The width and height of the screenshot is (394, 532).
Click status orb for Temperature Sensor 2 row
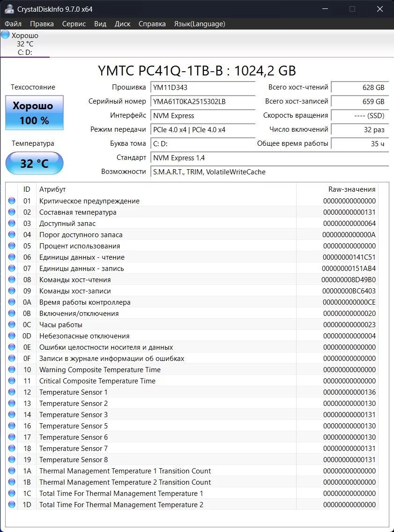(x=12, y=403)
